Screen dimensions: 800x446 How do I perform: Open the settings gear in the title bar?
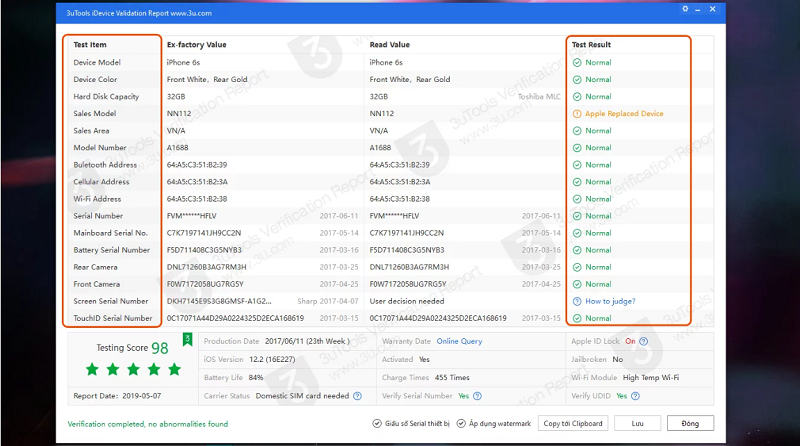tap(685, 9)
